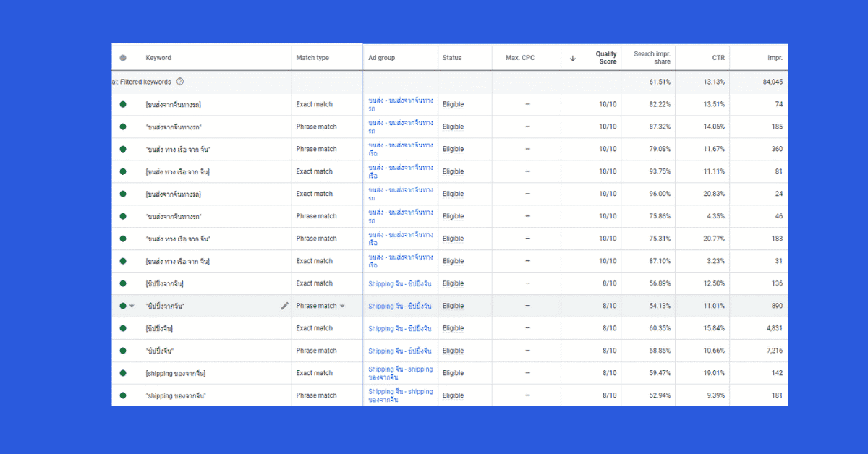Click the status circle icon in the table header
The width and height of the screenshot is (868, 454).
[x=122, y=57]
